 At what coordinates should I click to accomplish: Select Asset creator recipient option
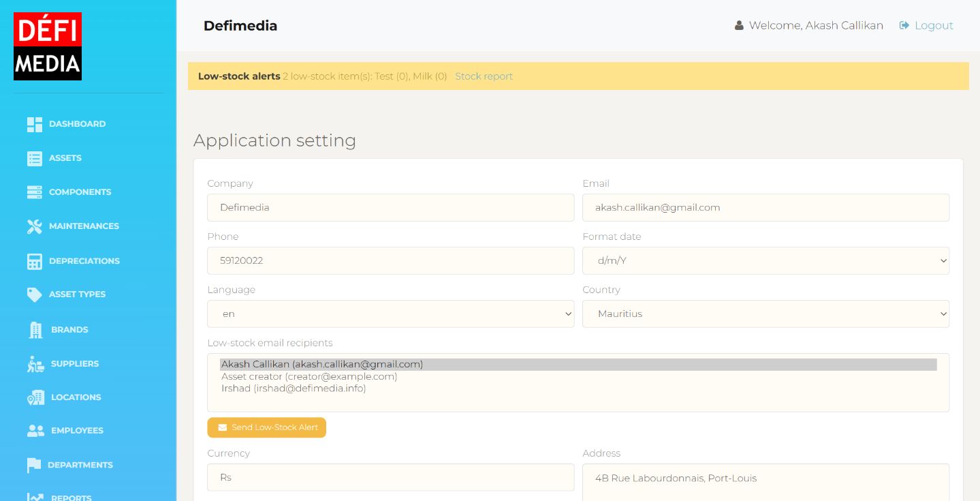[578, 376]
